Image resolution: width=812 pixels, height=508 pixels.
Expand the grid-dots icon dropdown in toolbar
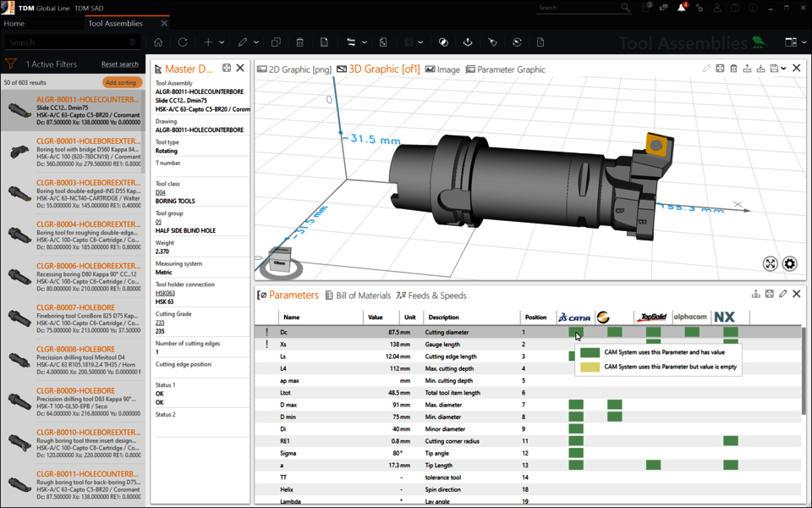coord(420,42)
